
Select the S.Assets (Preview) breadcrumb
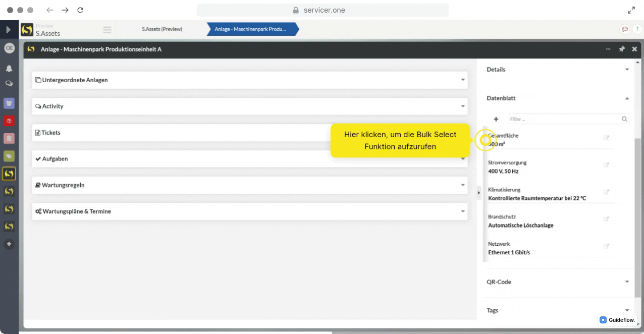(x=162, y=29)
